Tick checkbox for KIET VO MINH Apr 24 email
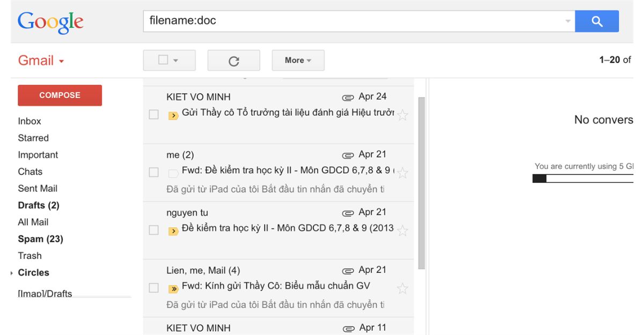644x335 pixels. click(153, 114)
